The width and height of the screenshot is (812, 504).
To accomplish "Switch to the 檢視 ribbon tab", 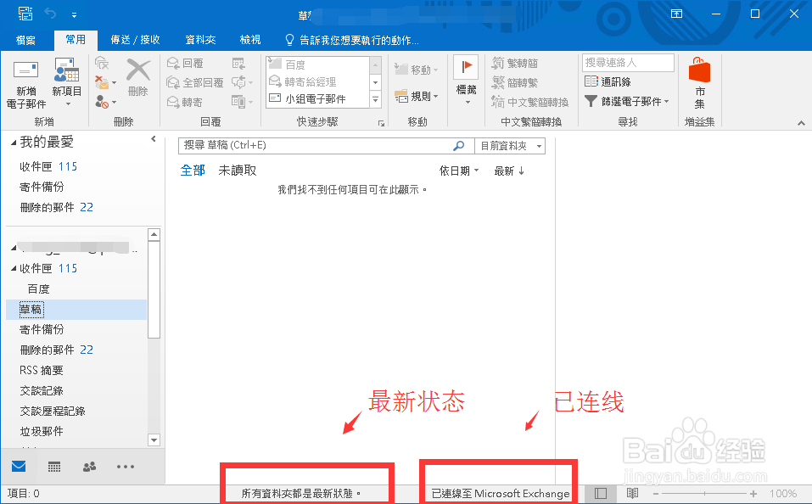I will tap(250, 39).
